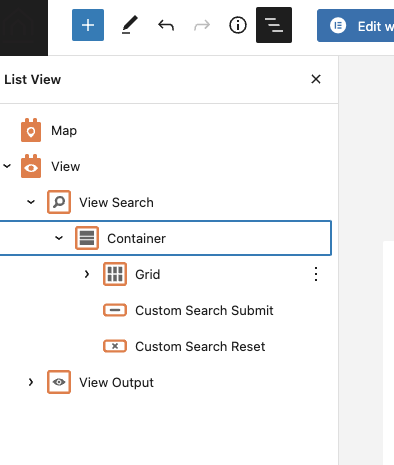Viewport: 394px width, 465px height.
Task: Select the Tools pencil icon
Action: pos(130,25)
